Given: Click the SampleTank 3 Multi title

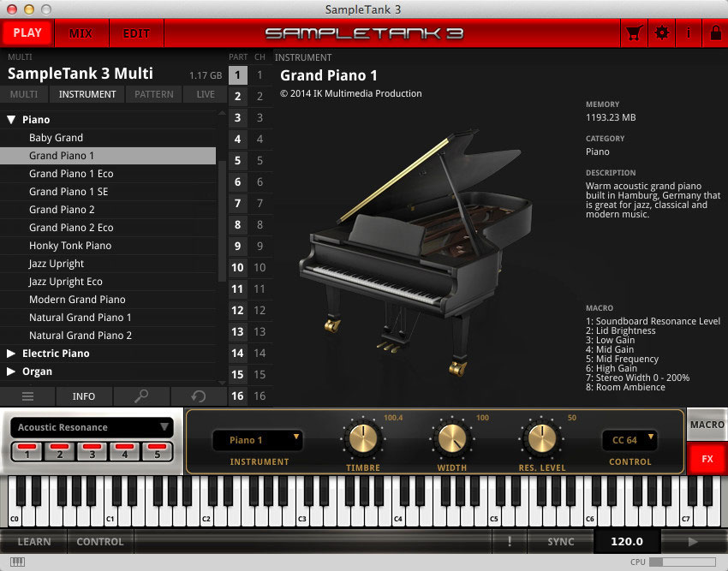Looking at the screenshot, I should tap(81, 74).
